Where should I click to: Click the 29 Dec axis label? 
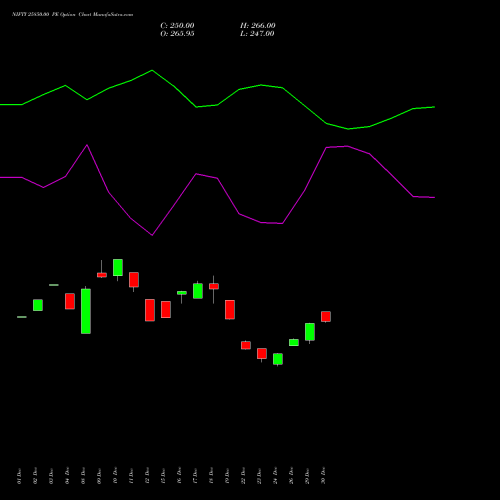tap(307, 476)
